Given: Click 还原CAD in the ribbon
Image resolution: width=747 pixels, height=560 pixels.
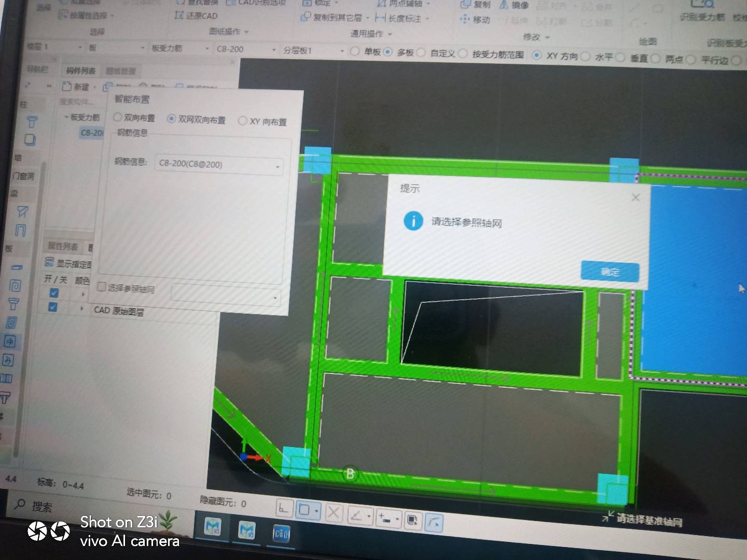Looking at the screenshot, I should pyautogui.click(x=197, y=16).
